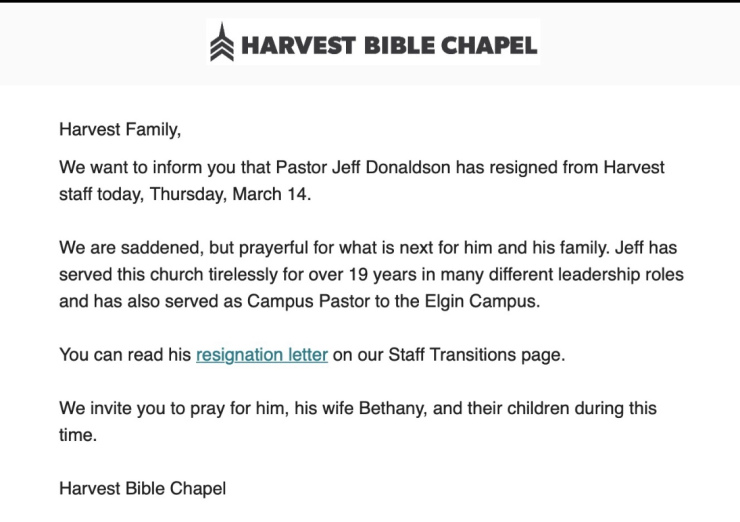Click the date "Thursday, March 14"
Viewport: 740px width, 522px height.
[x=230, y=193]
